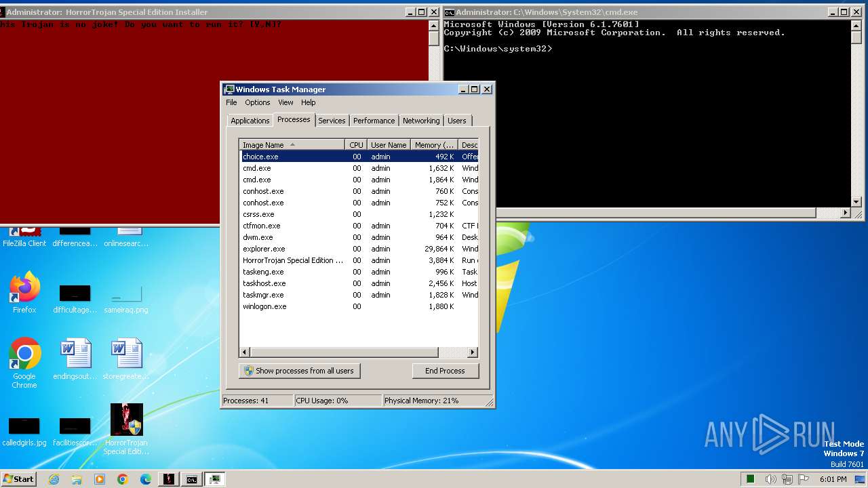The height and width of the screenshot is (488, 868).
Task: Click cmd.exe window scrollbar down arrow
Action: point(856,202)
